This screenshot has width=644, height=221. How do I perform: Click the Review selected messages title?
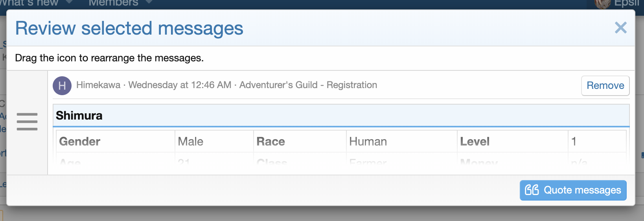click(129, 29)
